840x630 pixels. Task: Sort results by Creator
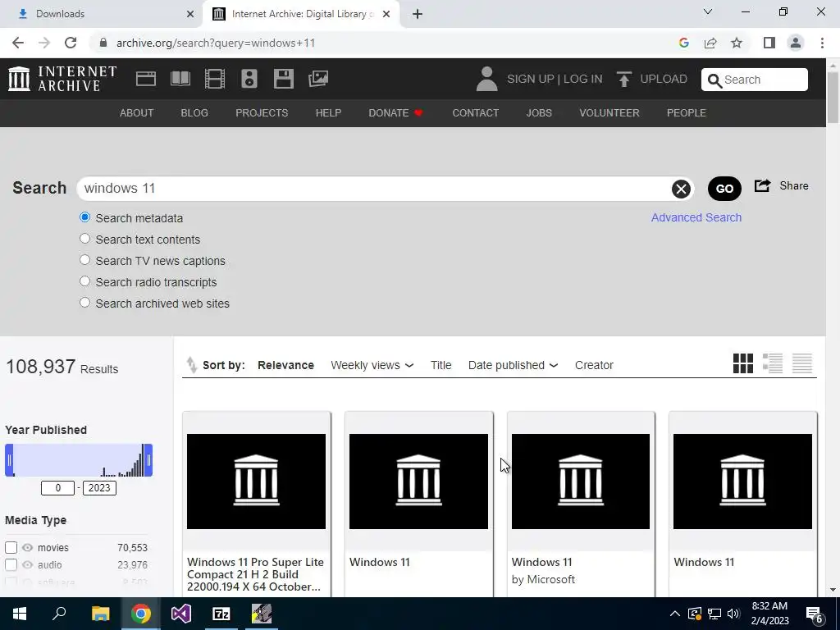coord(594,365)
